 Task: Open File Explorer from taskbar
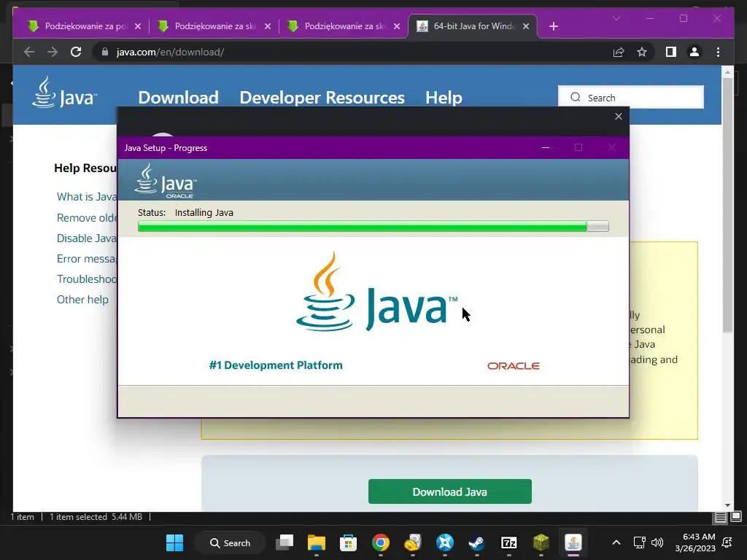click(x=317, y=542)
